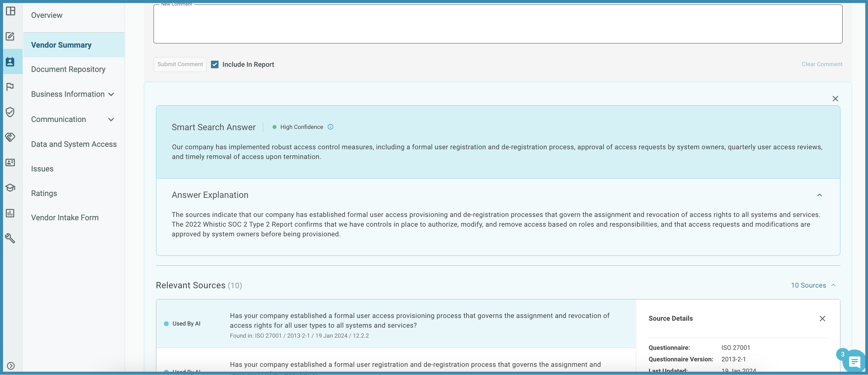Open Data and System Access
Viewport: 868px width, 375px height.
point(74,144)
